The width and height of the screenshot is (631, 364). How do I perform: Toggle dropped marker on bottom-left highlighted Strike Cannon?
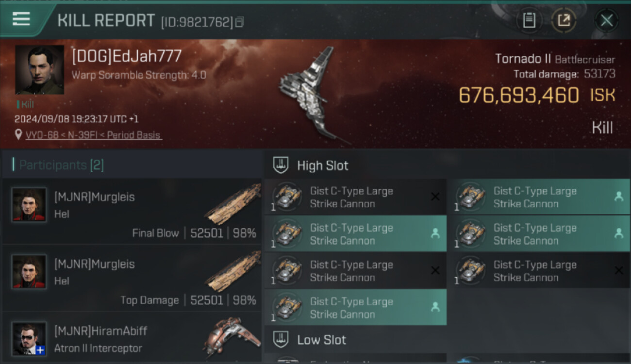click(x=435, y=307)
